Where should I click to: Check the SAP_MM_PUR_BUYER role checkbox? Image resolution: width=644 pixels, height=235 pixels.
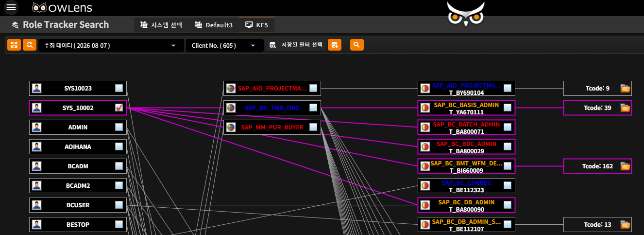coord(313,127)
